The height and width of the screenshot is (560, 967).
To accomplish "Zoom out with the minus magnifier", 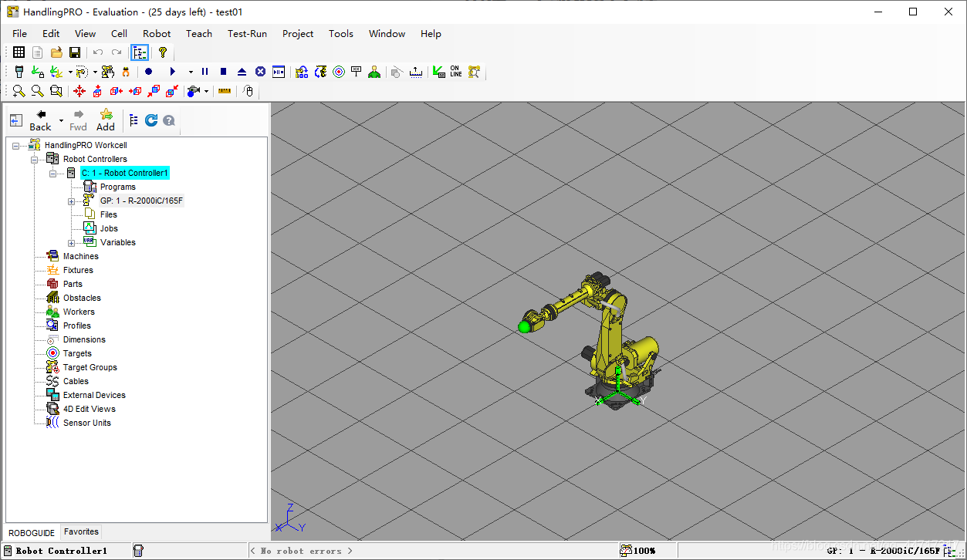I will pyautogui.click(x=37, y=91).
